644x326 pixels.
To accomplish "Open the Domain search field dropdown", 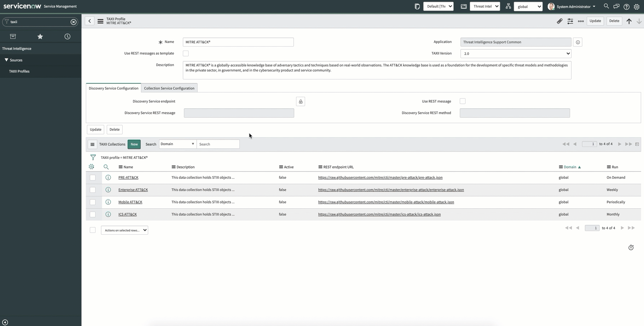I will [x=178, y=144].
